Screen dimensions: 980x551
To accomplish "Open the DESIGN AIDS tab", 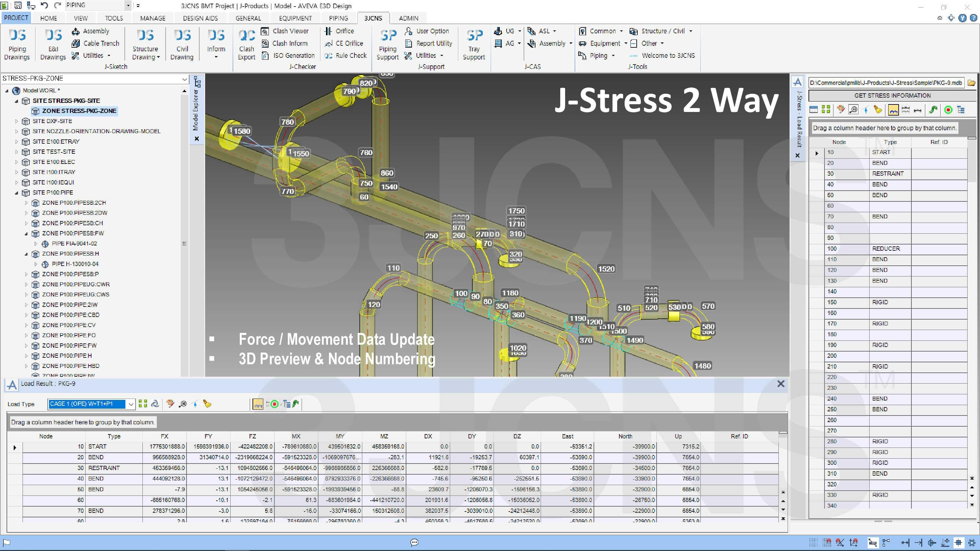I will click(200, 18).
